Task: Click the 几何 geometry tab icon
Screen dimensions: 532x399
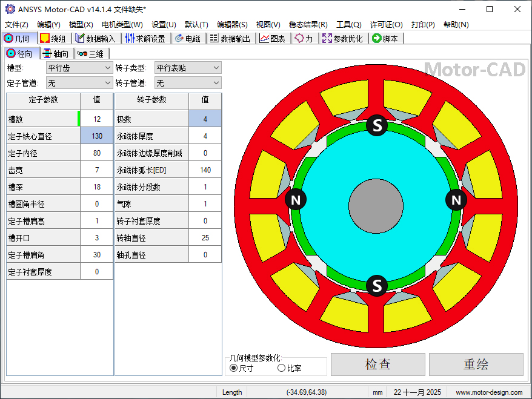Action: (x=8, y=38)
